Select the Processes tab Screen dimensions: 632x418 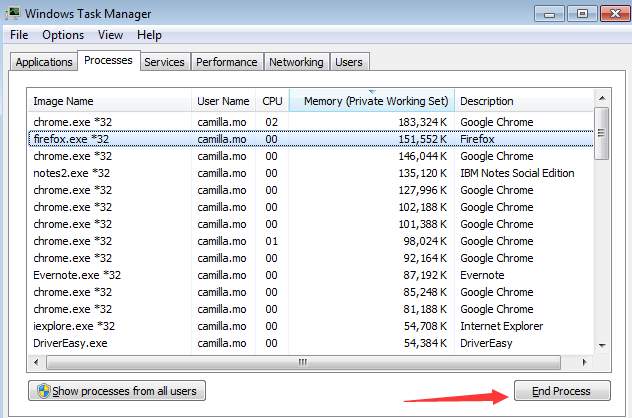pyautogui.click(x=108, y=60)
